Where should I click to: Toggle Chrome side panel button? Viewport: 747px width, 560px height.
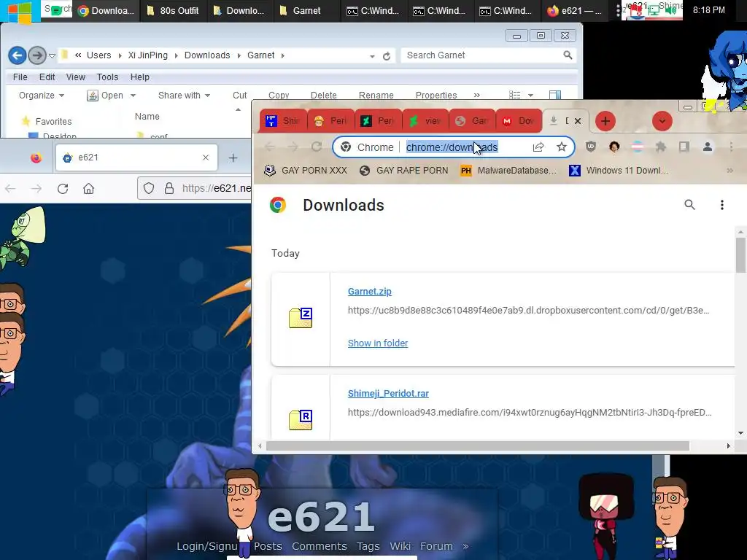(x=684, y=147)
